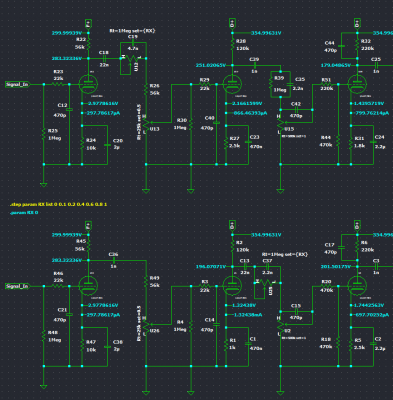Click the triode tube connected to R23
The height and width of the screenshot is (400, 393).
click(88, 84)
